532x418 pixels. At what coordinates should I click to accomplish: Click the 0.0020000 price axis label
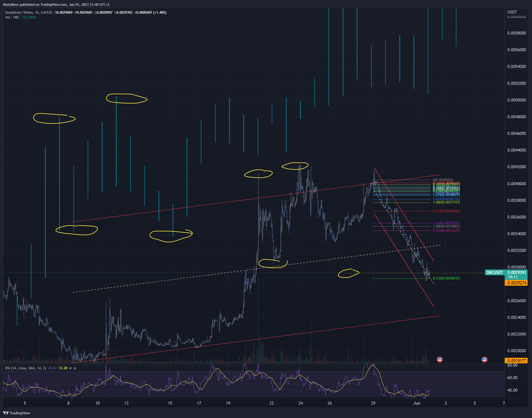click(x=516, y=351)
